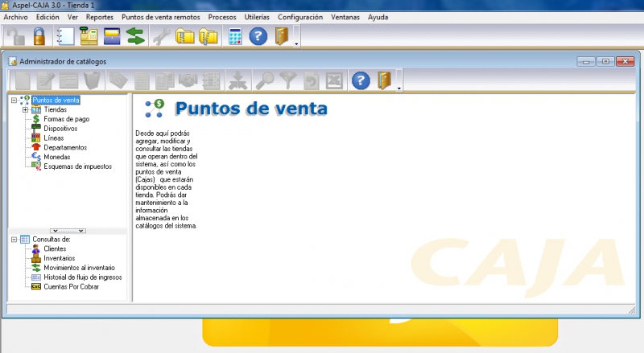Open Historial de flujo de ingresos
This screenshot has height=353, width=644.
[83, 277]
